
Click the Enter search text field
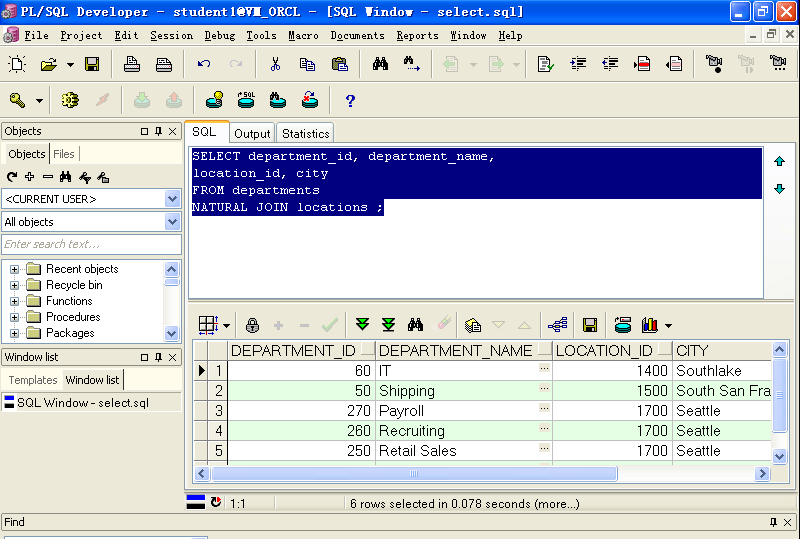pyautogui.click(x=91, y=244)
